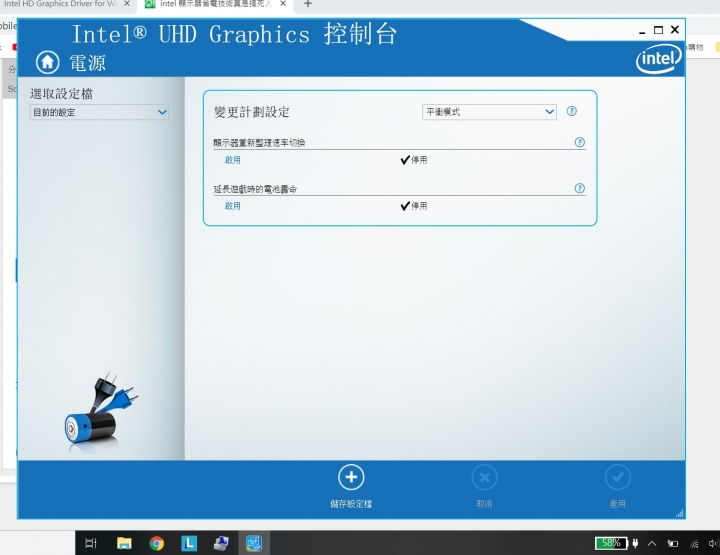Click the 變更計劃設定 heading
This screenshot has height=555, width=720.
click(x=252, y=112)
